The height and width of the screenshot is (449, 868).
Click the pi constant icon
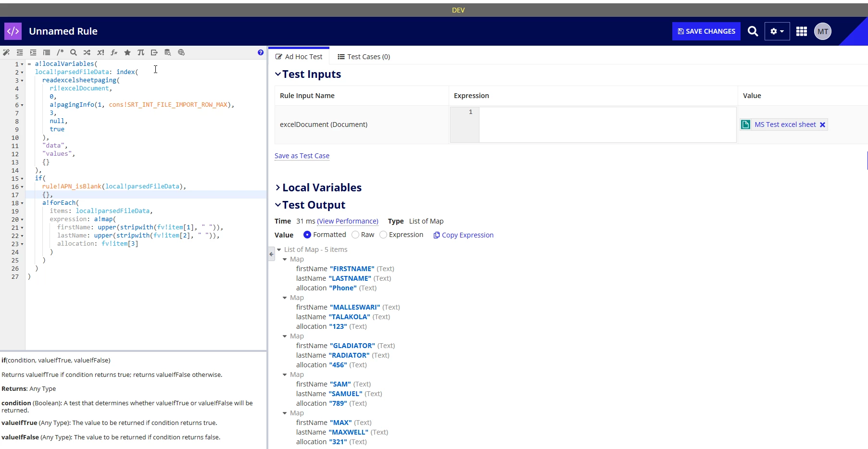(x=141, y=52)
